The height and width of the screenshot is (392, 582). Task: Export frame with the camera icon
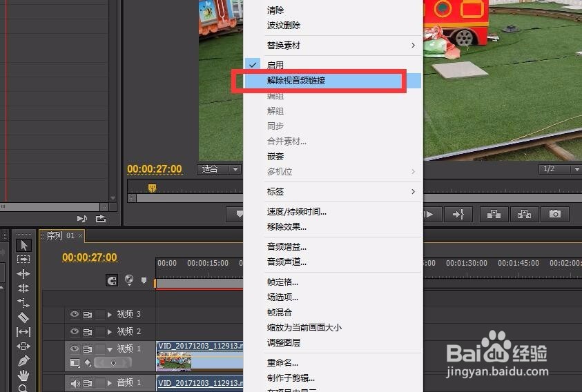pos(555,214)
